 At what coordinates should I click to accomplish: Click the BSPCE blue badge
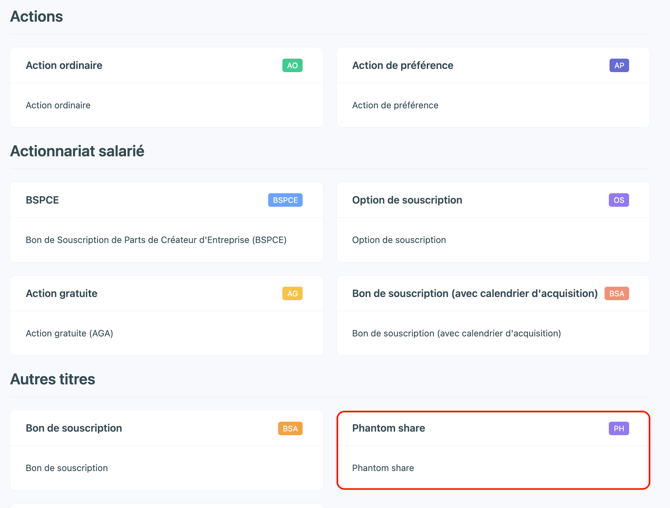[285, 200]
